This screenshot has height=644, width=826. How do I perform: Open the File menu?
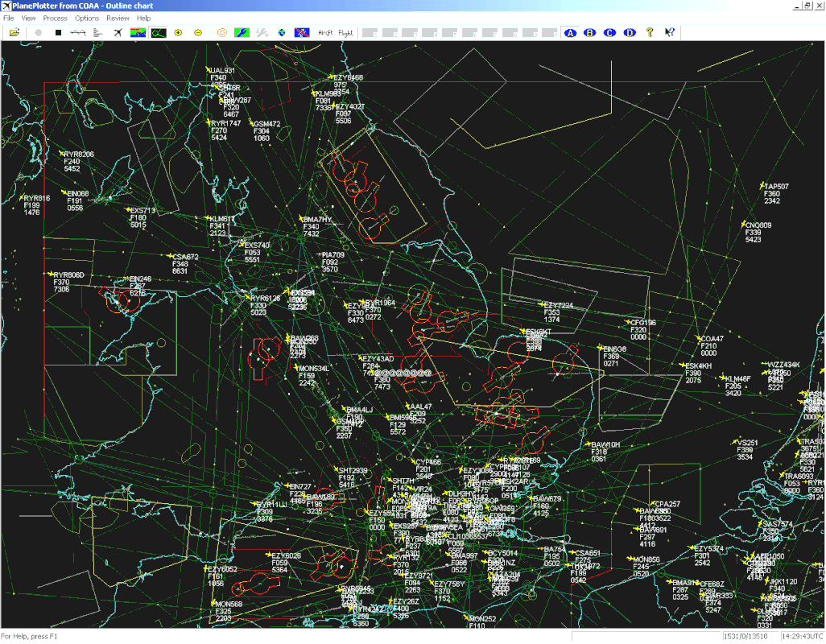pyautogui.click(x=8, y=18)
